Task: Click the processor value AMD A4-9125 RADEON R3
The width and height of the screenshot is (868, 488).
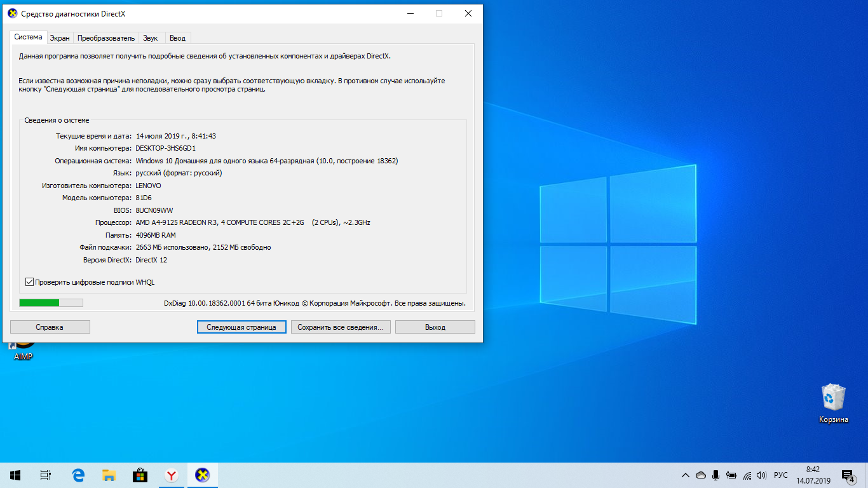Action: tap(253, 222)
